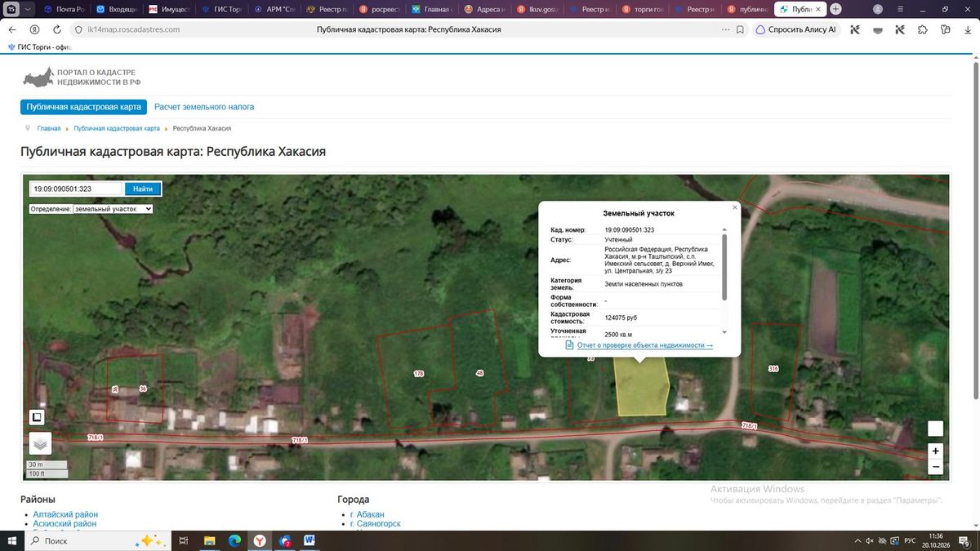Launch Yandex Browser from the taskbar
The height and width of the screenshot is (551, 980).
259,540
